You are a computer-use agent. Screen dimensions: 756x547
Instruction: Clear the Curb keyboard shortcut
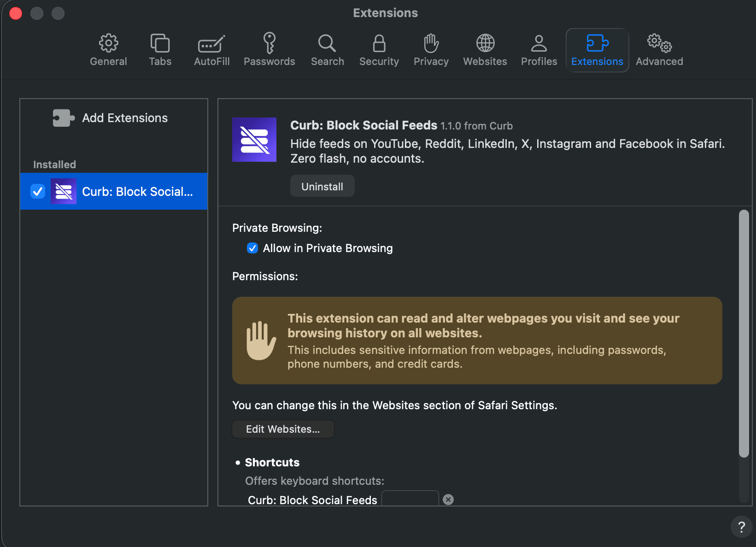coord(448,500)
